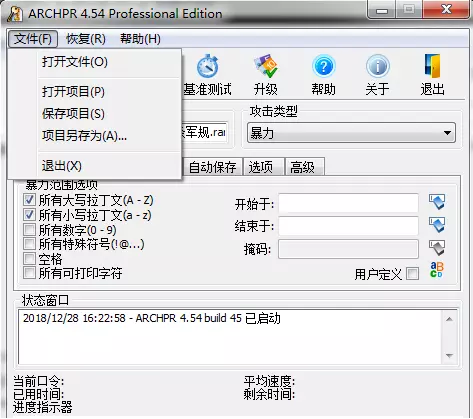Viewport: 473px width, 419px height.
Task: Open the user-defined charset aBcD icon
Action: [437, 270]
